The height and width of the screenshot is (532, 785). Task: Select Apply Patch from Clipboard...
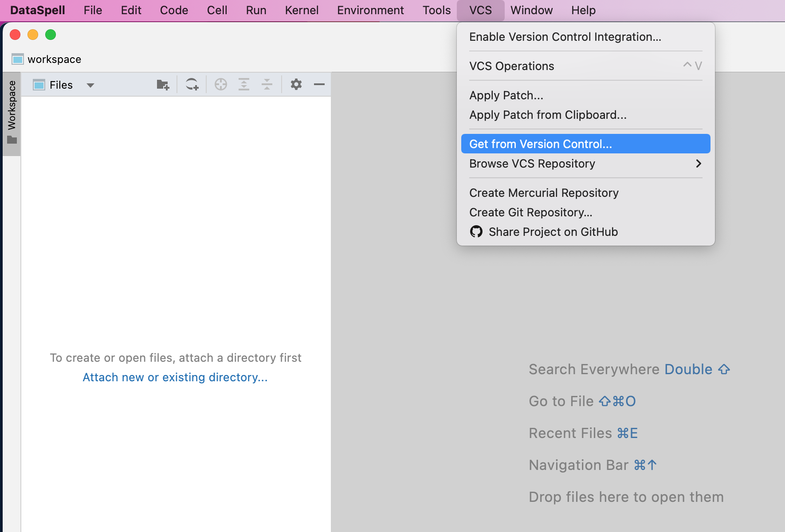coord(585,114)
